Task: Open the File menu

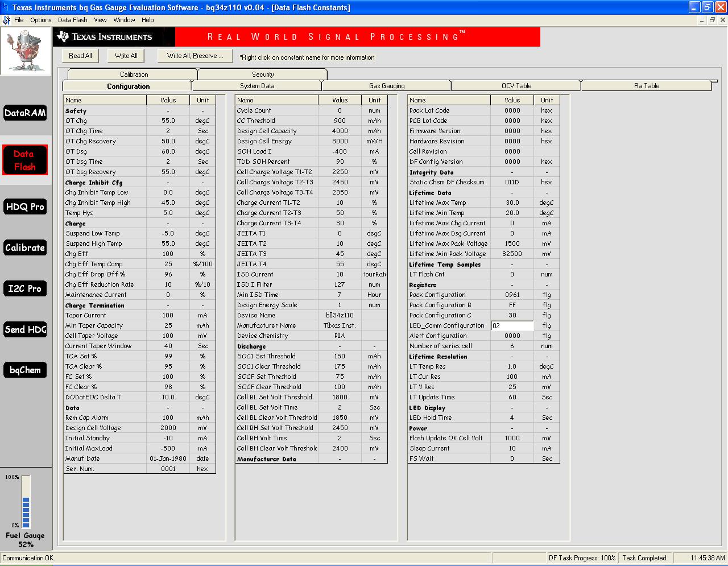Action: 19,20
